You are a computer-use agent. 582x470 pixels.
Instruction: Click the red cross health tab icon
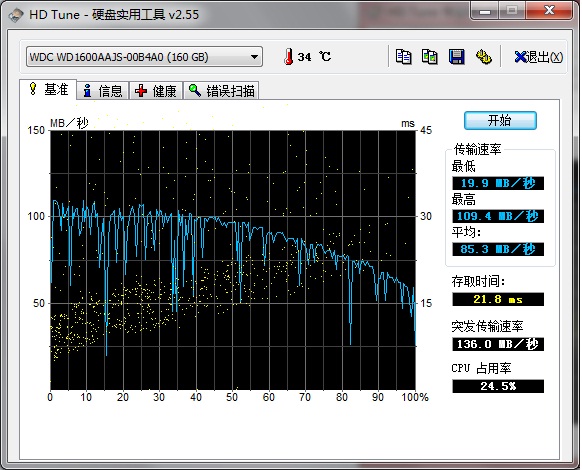pos(141,91)
